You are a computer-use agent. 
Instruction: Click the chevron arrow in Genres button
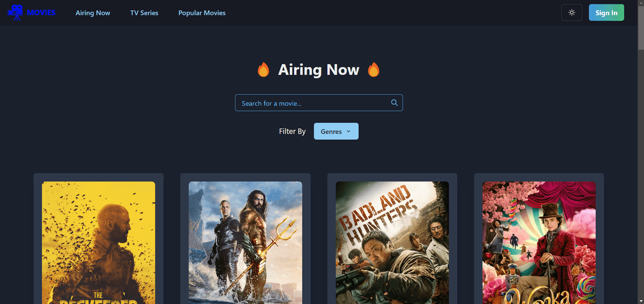[x=348, y=131]
